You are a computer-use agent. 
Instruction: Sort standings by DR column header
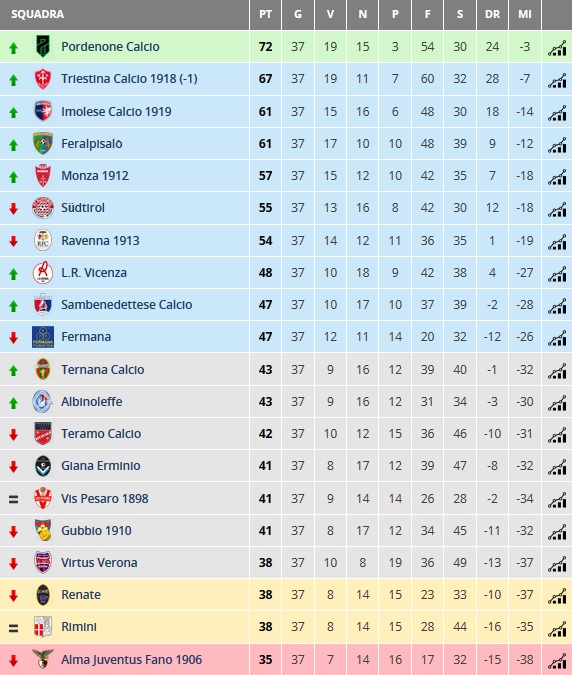(492, 14)
